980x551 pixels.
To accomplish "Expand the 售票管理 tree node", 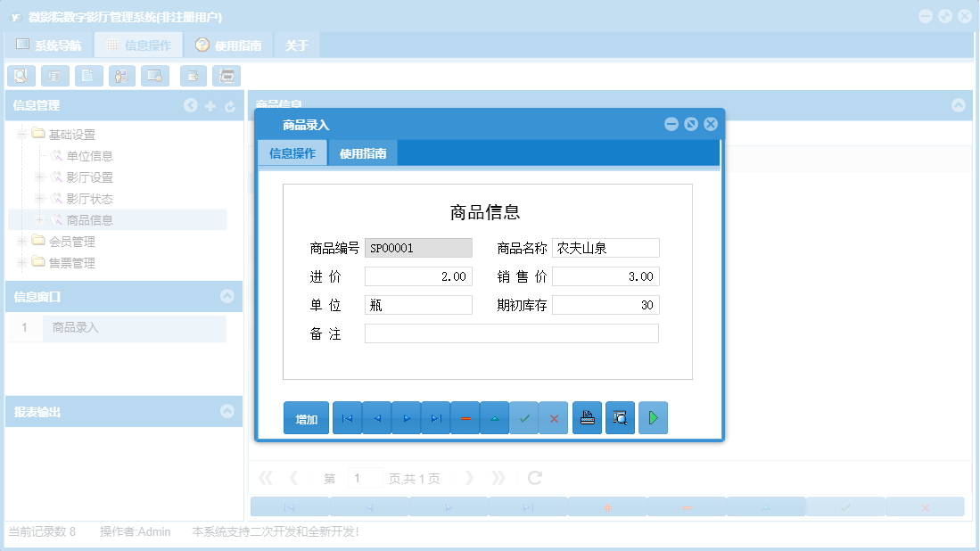I will point(21,262).
